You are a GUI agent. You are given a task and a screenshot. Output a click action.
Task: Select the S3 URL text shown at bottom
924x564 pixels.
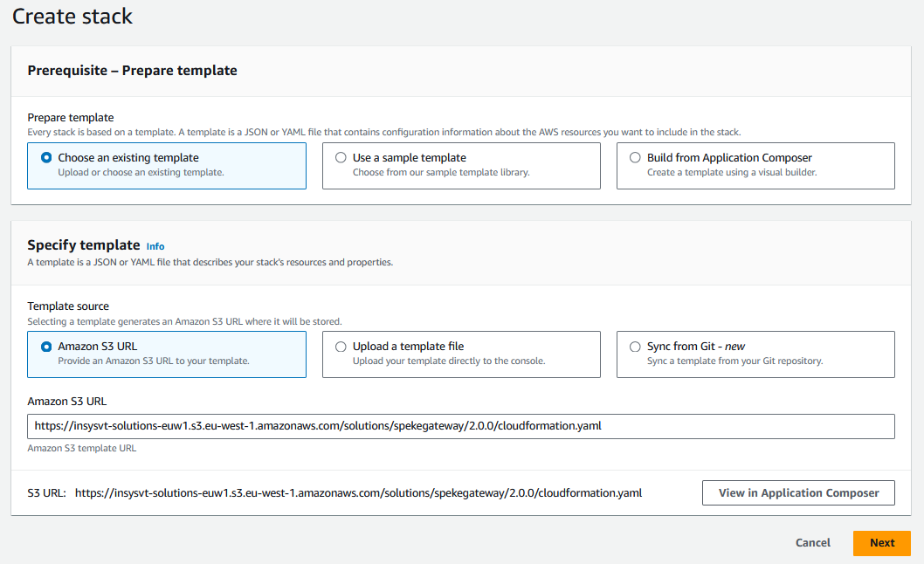349,492
